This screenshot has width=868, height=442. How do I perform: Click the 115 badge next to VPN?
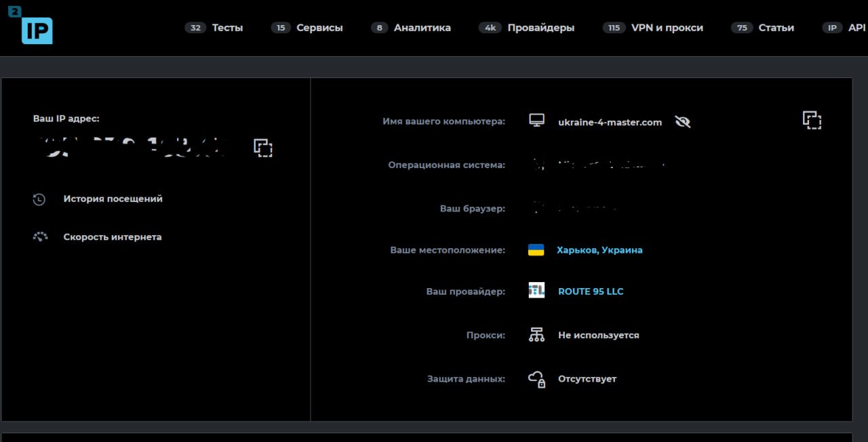pyautogui.click(x=614, y=28)
